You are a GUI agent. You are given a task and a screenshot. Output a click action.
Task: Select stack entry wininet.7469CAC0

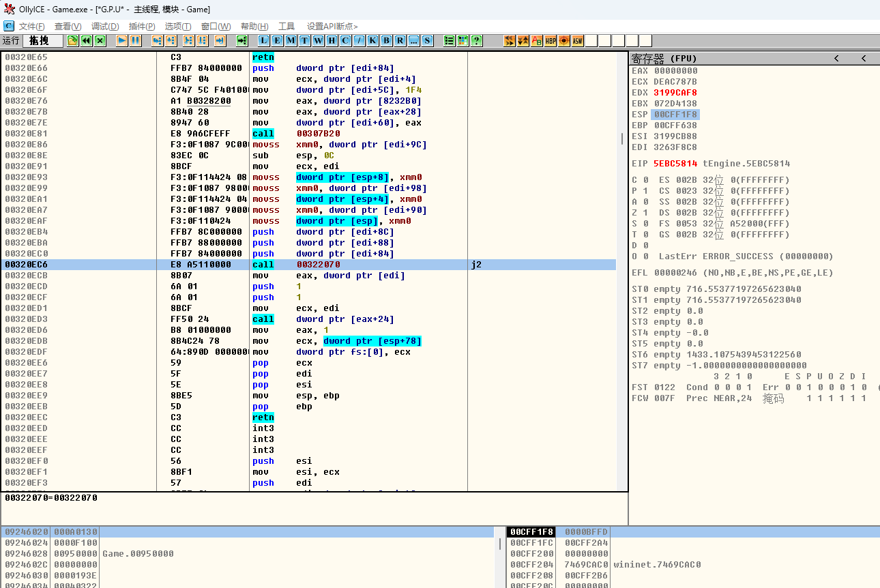point(657,565)
